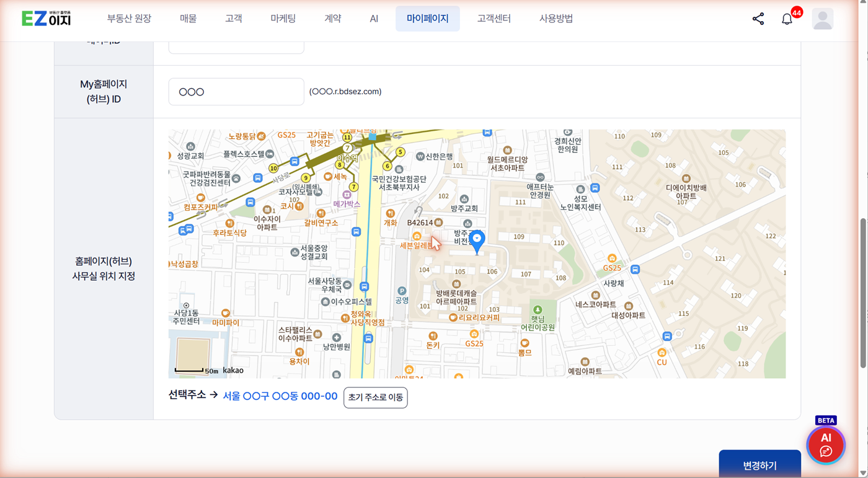Click the 네스코아파트 apartment icon
Viewport: 868px width, 478px height.
(595, 296)
